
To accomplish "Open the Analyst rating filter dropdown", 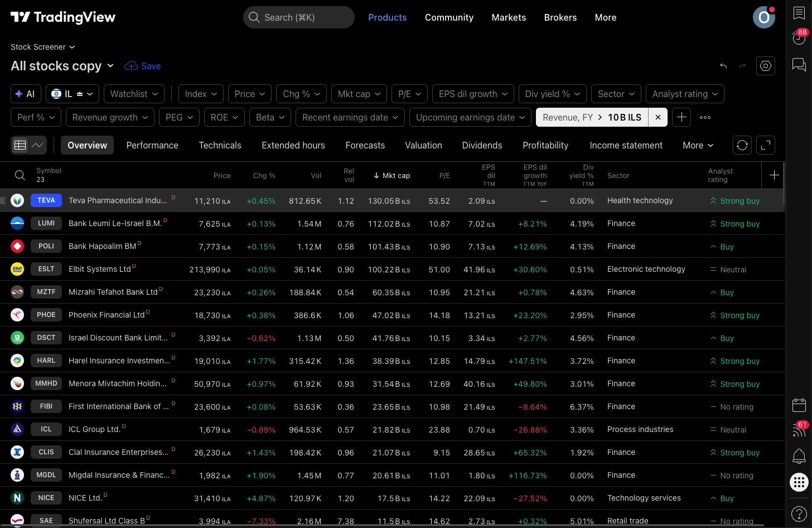I will (x=685, y=94).
